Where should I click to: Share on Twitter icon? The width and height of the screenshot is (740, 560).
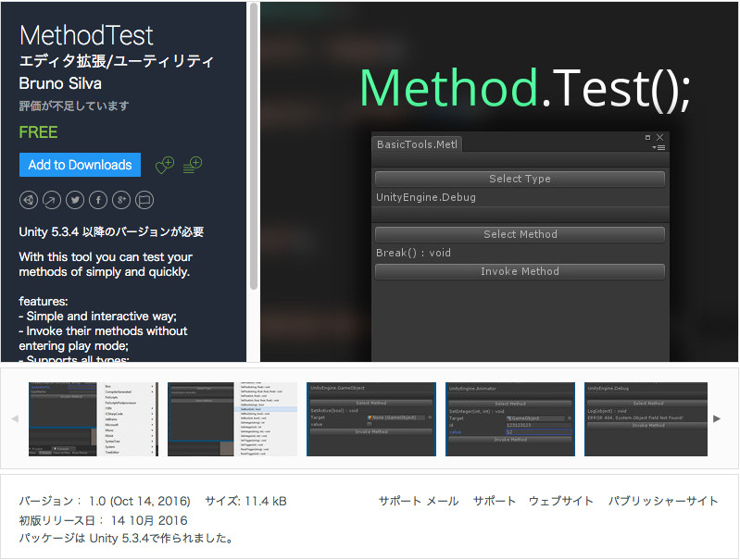tap(75, 200)
